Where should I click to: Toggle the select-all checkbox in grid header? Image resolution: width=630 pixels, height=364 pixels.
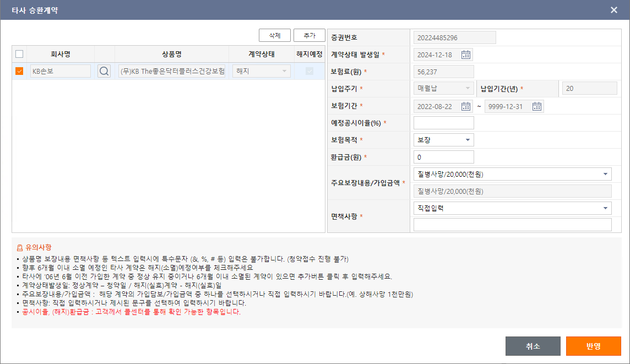[x=19, y=53]
